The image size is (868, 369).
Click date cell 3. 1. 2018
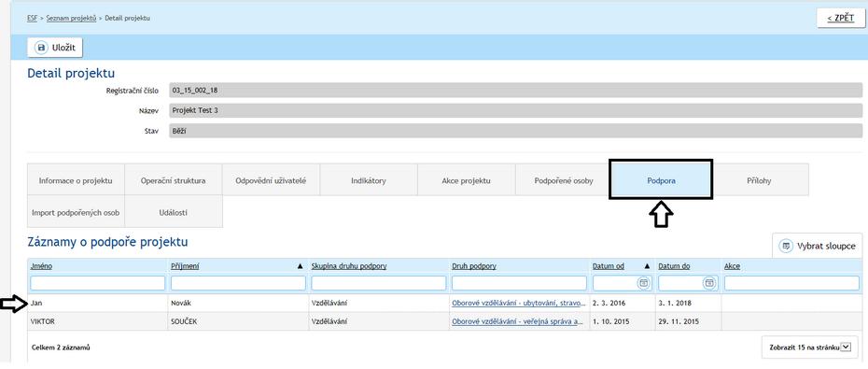pyautogui.click(x=688, y=303)
